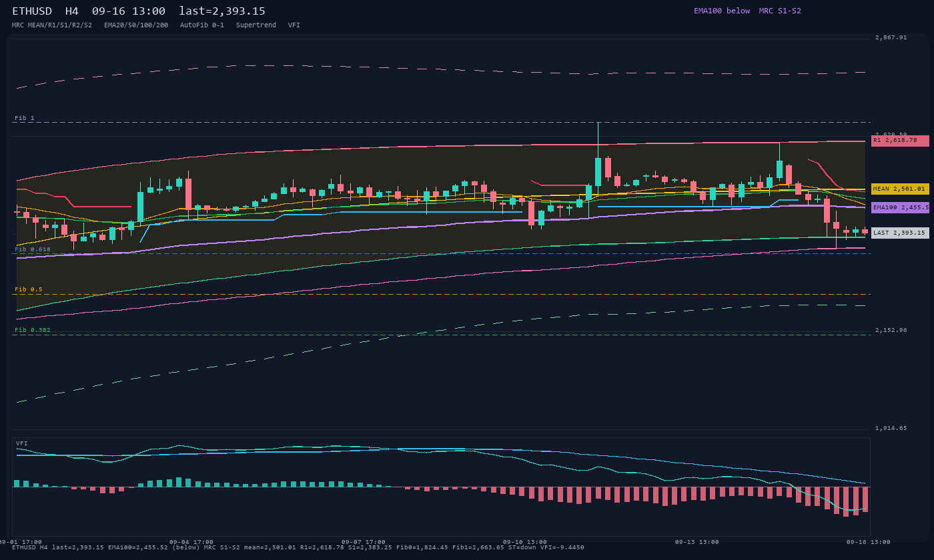Click the Fib 0.382 level label
The width and height of the screenshot is (934, 560).
pyautogui.click(x=33, y=330)
